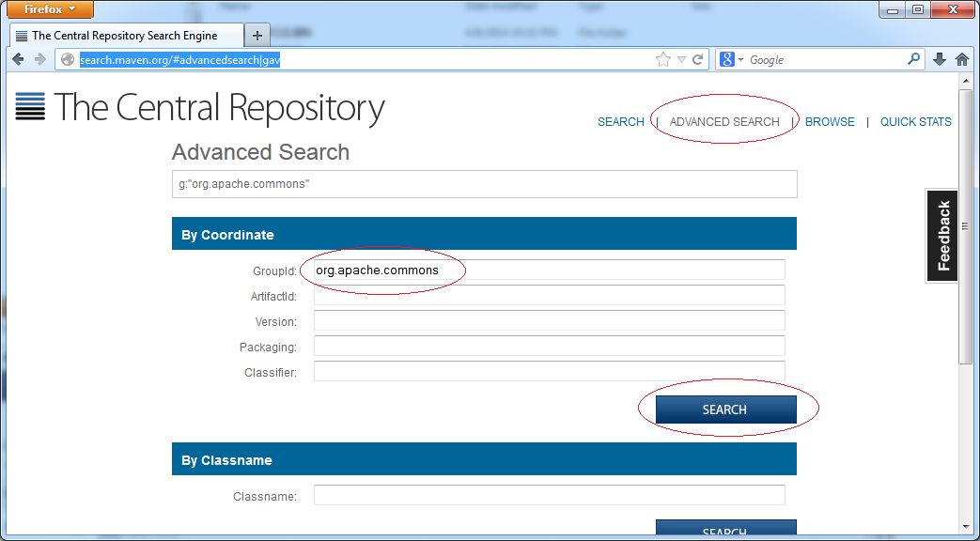This screenshot has width=980, height=541.
Task: Focus the Packaging input field
Action: tap(550, 346)
